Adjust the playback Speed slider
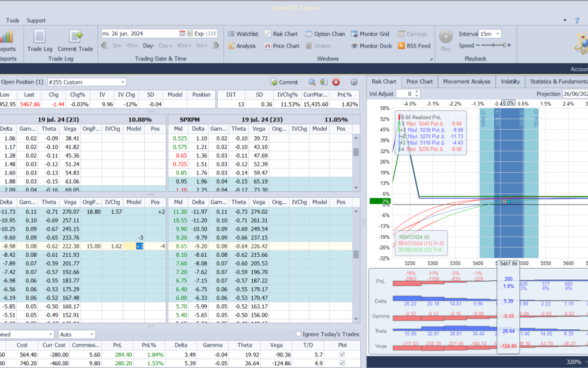The width and height of the screenshot is (588, 368). click(493, 46)
